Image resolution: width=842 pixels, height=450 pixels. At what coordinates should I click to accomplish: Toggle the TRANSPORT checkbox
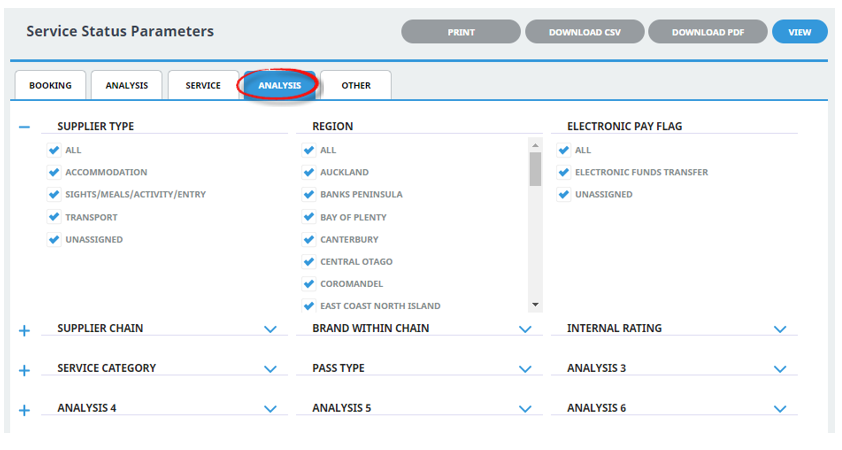[54, 217]
